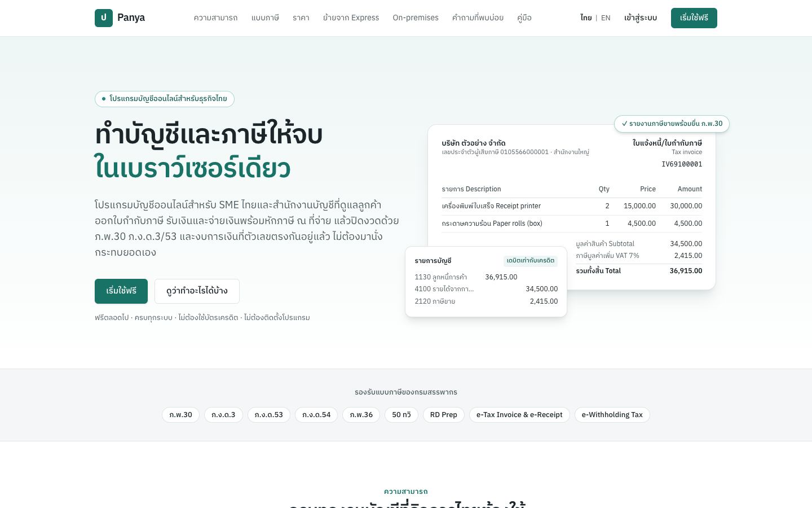Click เครื่องพิมพ์ใบเสร็จ Receipt printer row
The width and height of the screenshot is (812, 508).
pyautogui.click(x=572, y=206)
